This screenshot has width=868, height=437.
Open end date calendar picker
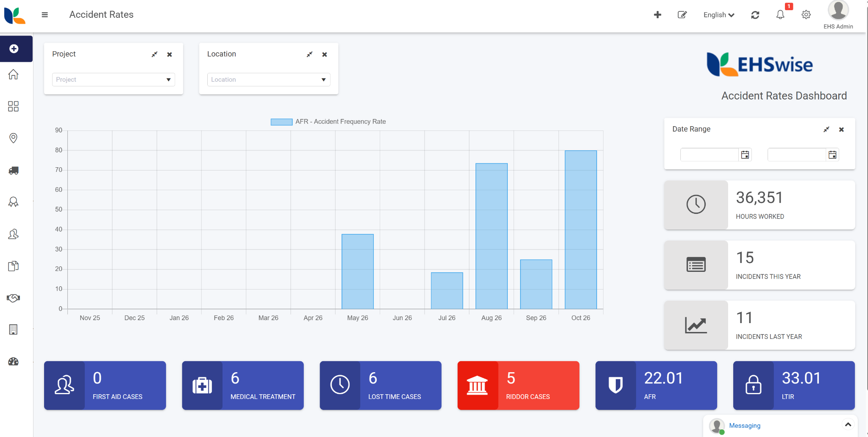[x=832, y=155]
